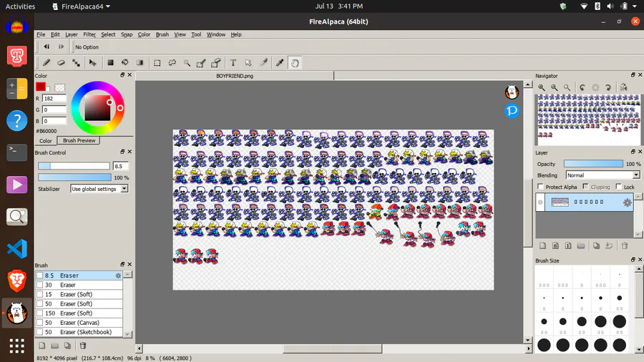Select the Select Pen tool

tap(201, 63)
